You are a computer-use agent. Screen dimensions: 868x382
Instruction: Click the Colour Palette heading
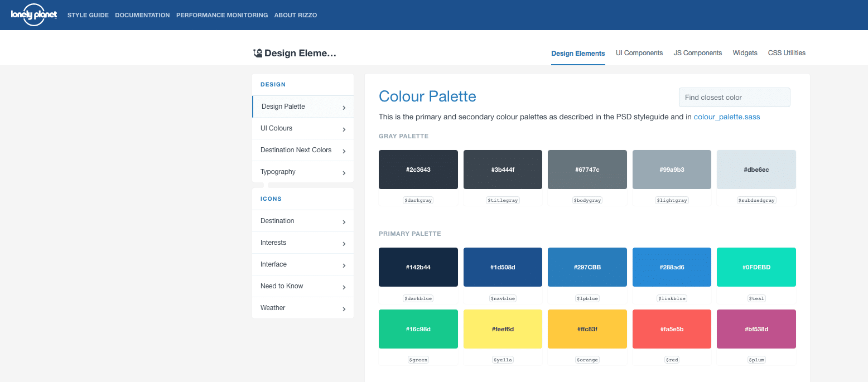pyautogui.click(x=427, y=96)
